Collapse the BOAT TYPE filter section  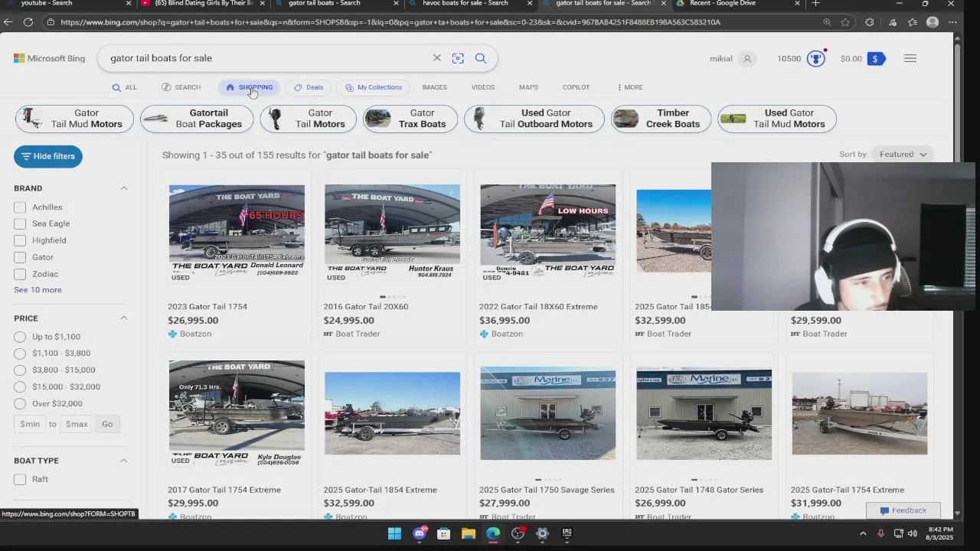tap(123, 461)
